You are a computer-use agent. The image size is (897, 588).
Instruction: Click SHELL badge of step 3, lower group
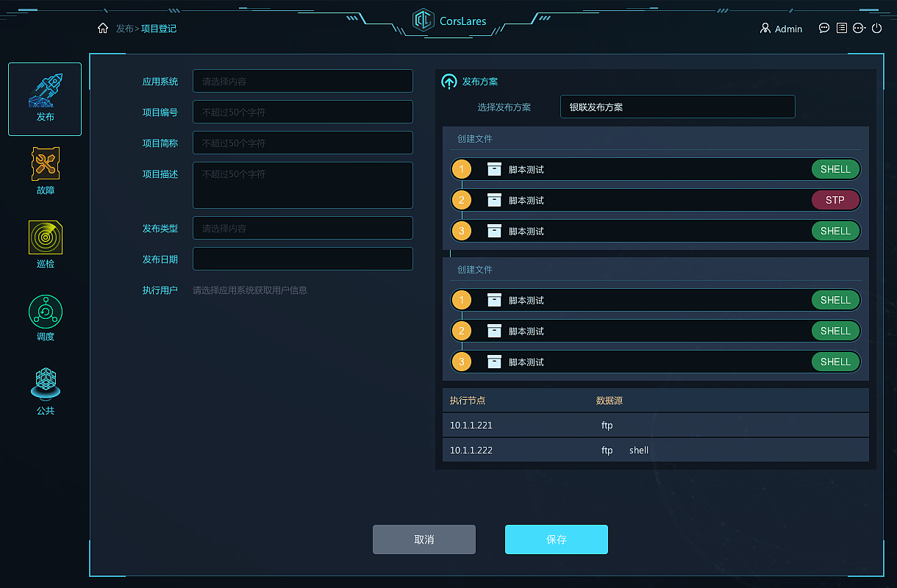point(835,362)
